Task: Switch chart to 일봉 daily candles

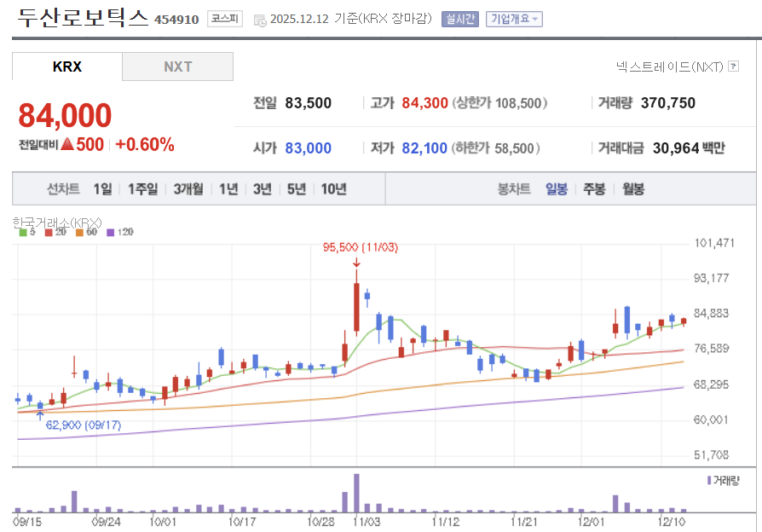Action: [x=556, y=189]
